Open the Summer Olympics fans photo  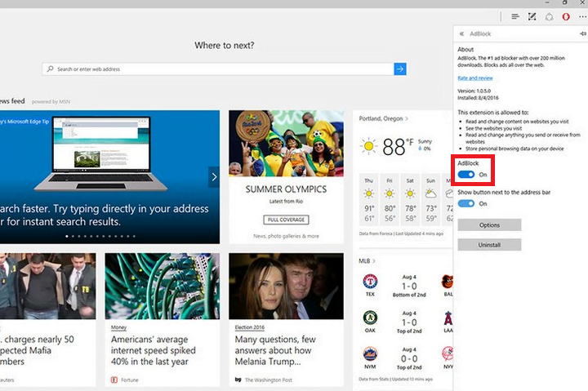286,143
